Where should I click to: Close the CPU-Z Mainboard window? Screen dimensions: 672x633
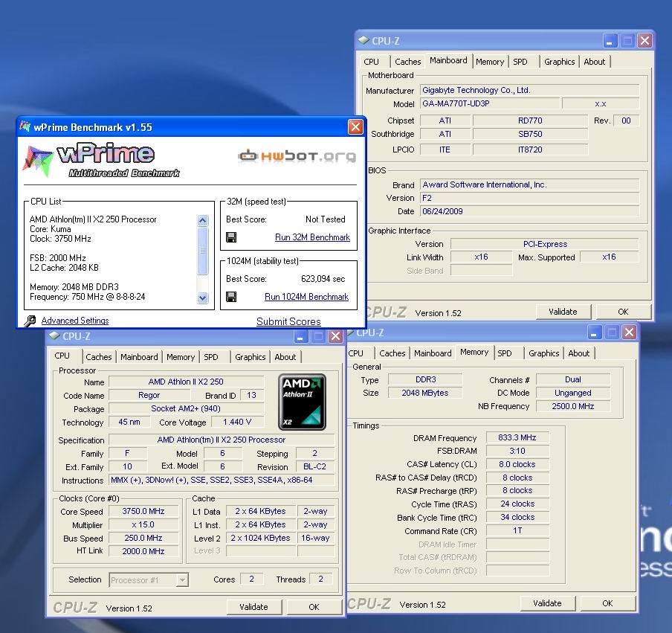644,41
